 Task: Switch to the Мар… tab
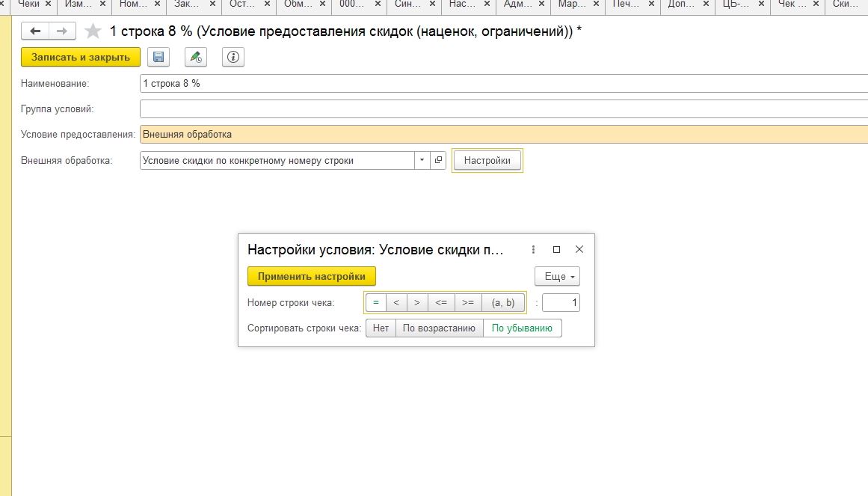571,4
